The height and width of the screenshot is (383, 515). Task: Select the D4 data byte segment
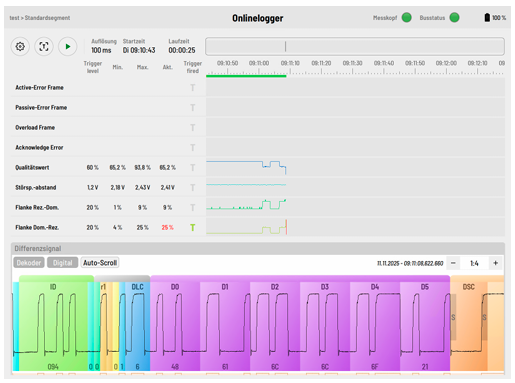(375, 326)
